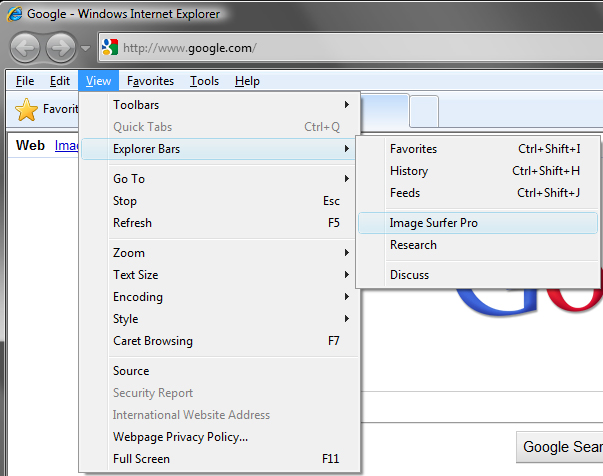
Task: Toggle the Favorites explorer bar
Action: click(x=478, y=149)
